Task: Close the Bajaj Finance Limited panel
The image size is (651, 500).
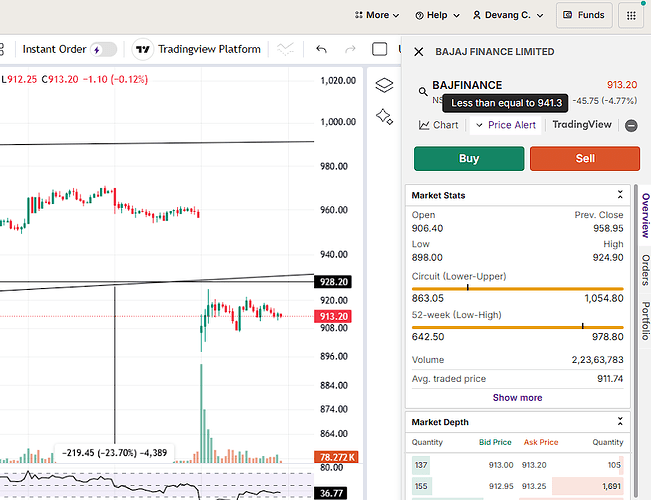Action: [x=418, y=52]
